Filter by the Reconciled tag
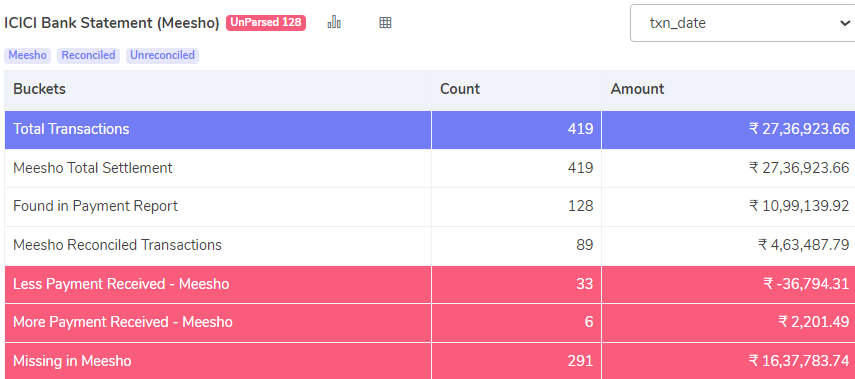This screenshot has width=855, height=379. [88, 56]
